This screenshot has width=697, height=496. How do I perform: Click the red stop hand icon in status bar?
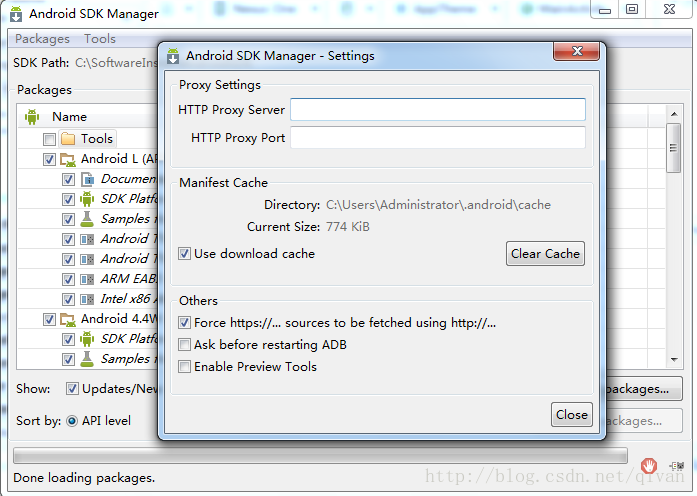pyautogui.click(x=649, y=466)
